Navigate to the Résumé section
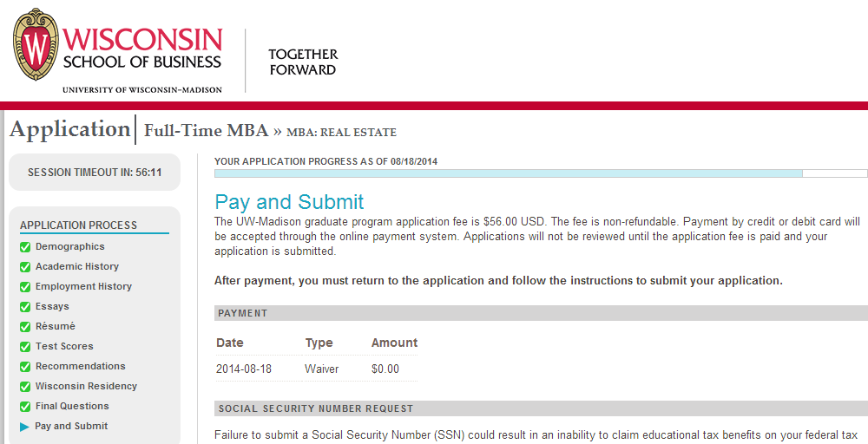Screen dimensions: 868x444 click(x=56, y=327)
